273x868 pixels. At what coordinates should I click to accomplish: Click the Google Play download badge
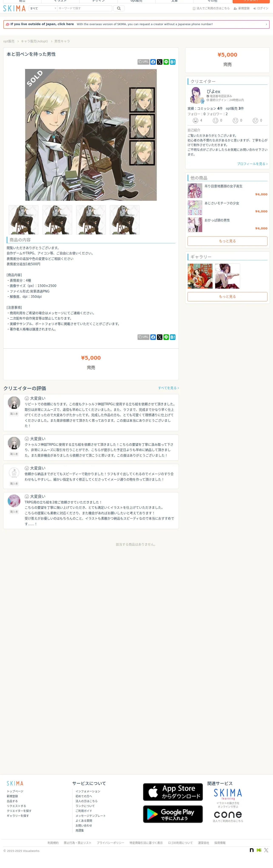click(x=173, y=814)
